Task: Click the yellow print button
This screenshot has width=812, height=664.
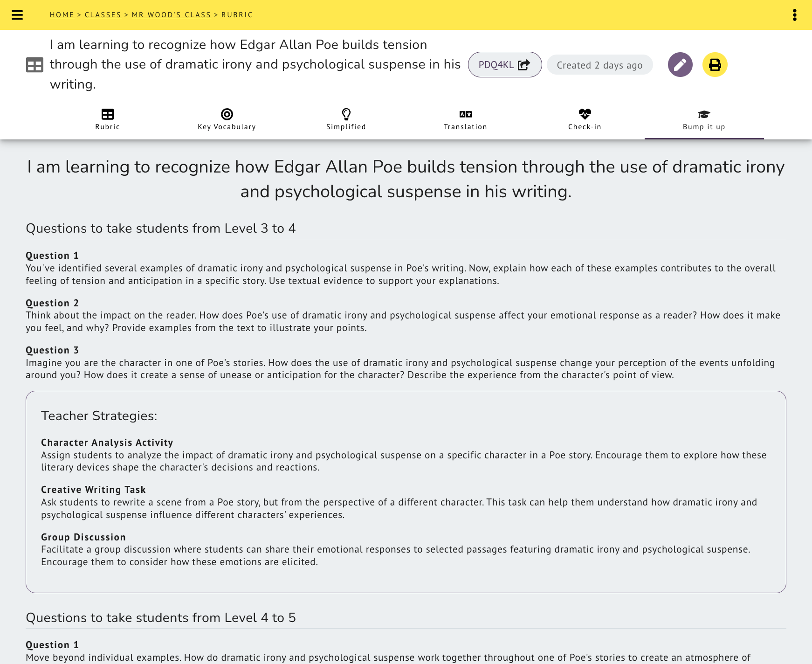Action: point(715,65)
